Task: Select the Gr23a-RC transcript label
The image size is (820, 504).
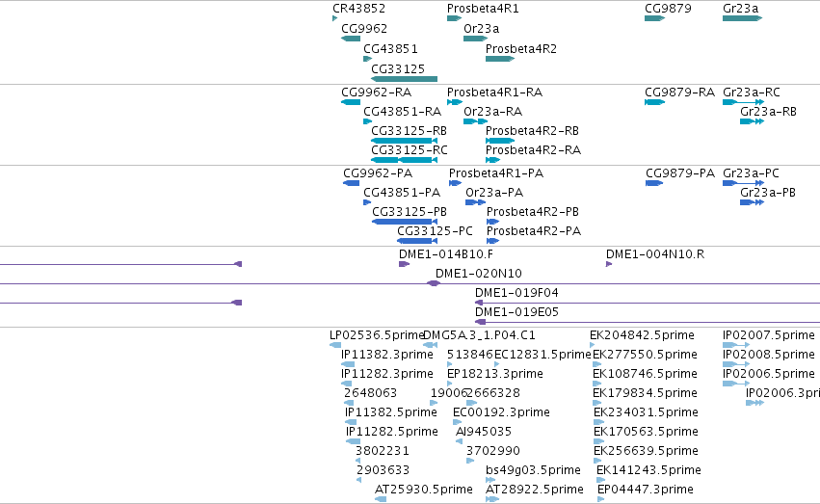Action: point(752,93)
